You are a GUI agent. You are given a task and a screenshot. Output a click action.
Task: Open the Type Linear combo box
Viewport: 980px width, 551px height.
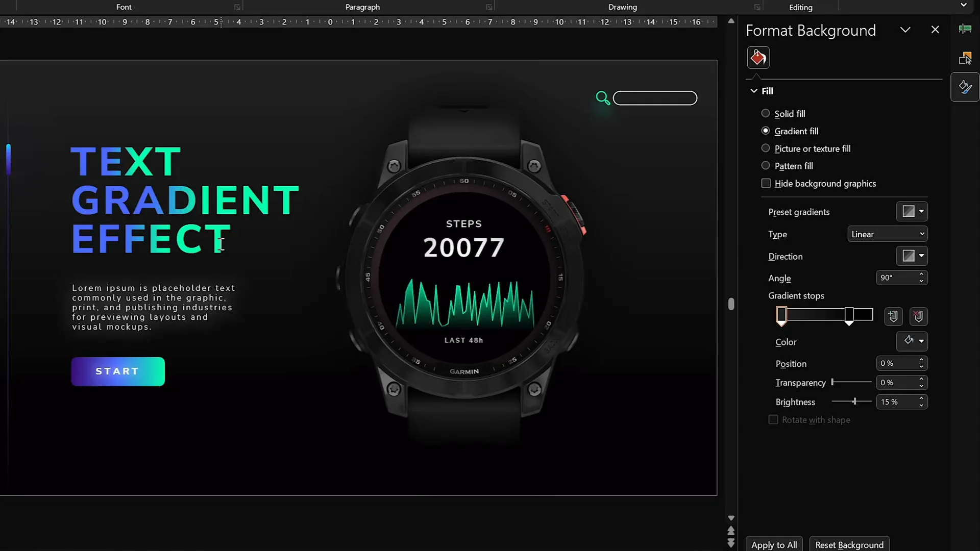888,234
